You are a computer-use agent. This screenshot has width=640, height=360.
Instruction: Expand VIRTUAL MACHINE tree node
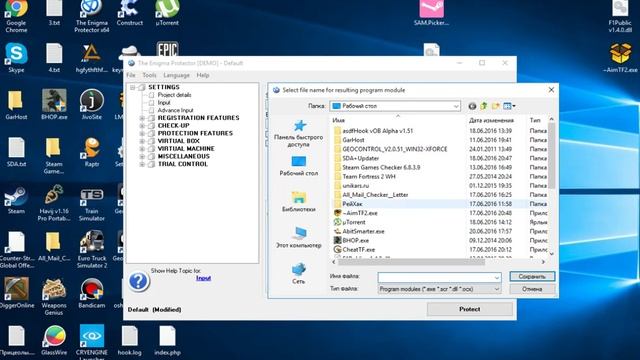pyautogui.click(x=142, y=149)
